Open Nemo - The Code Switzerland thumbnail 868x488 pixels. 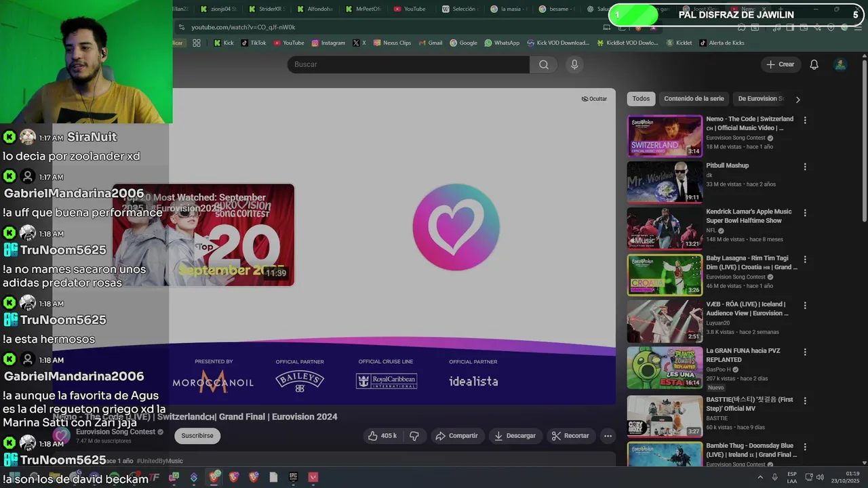665,136
